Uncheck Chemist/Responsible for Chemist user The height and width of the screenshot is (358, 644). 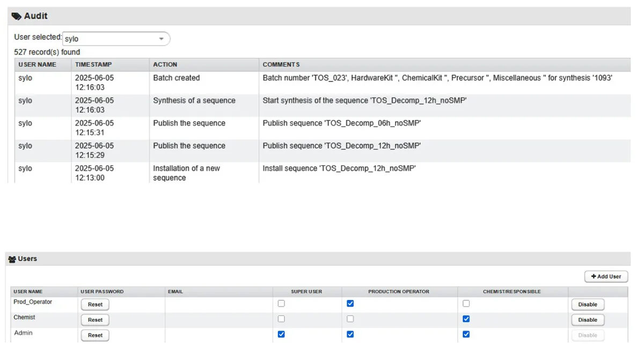(x=466, y=318)
